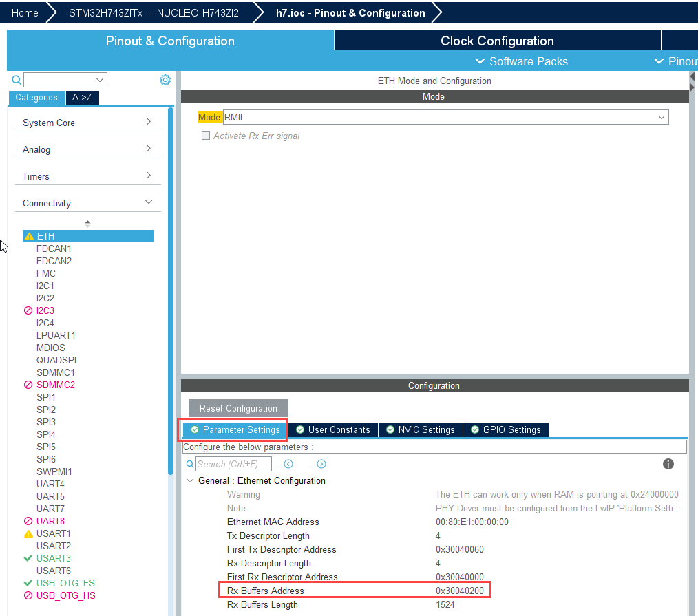The width and height of the screenshot is (698, 616).
Task: Enable Activate Rx Err signal checkbox
Action: (x=205, y=136)
